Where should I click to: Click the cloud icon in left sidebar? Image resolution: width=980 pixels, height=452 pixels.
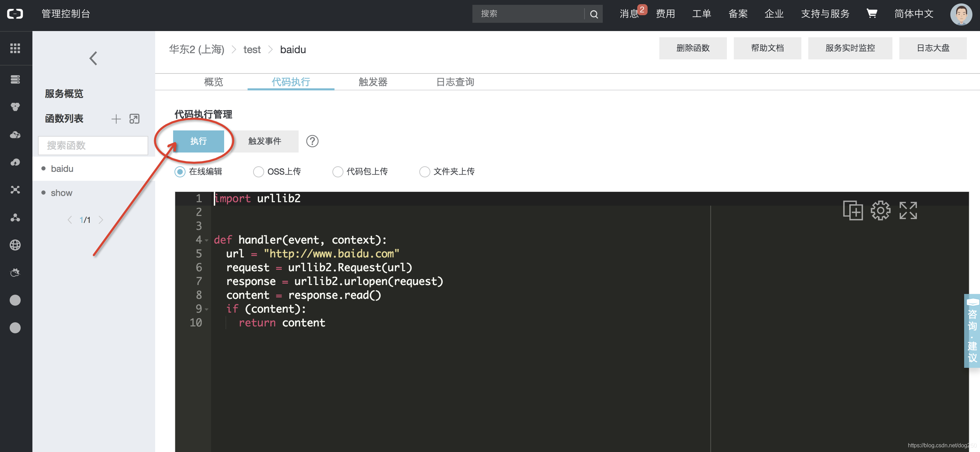tap(15, 135)
